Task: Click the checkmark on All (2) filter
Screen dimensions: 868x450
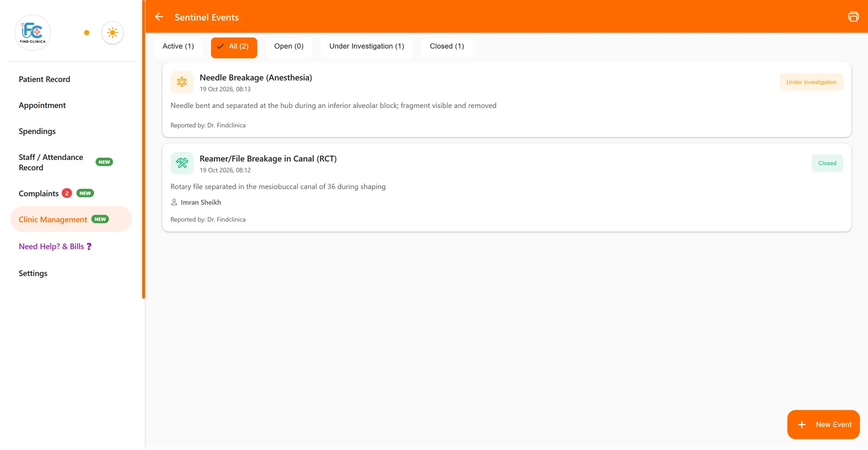Action: 220,47
